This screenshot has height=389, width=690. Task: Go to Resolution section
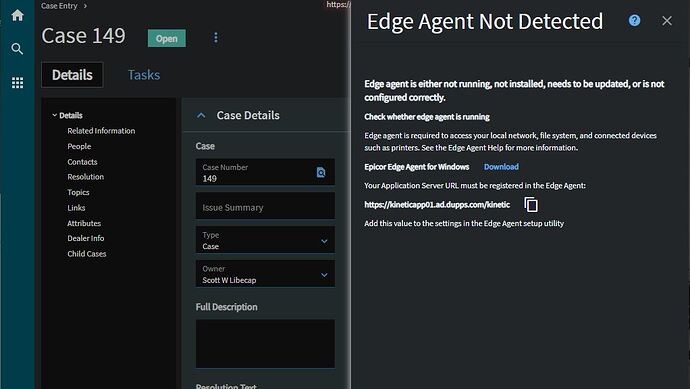pos(86,177)
